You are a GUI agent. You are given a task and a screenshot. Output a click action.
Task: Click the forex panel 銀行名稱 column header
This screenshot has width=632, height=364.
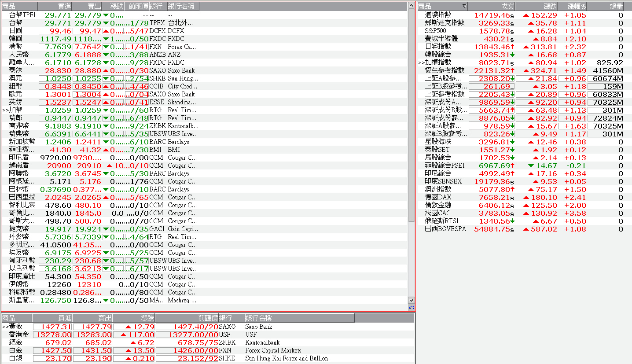point(183,6)
